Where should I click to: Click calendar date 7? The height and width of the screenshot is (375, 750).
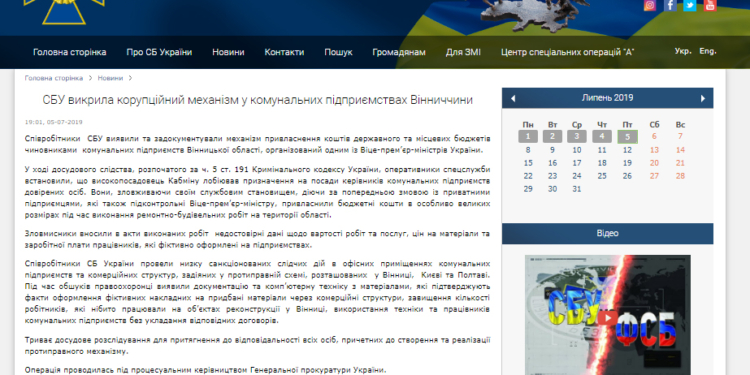click(680, 136)
